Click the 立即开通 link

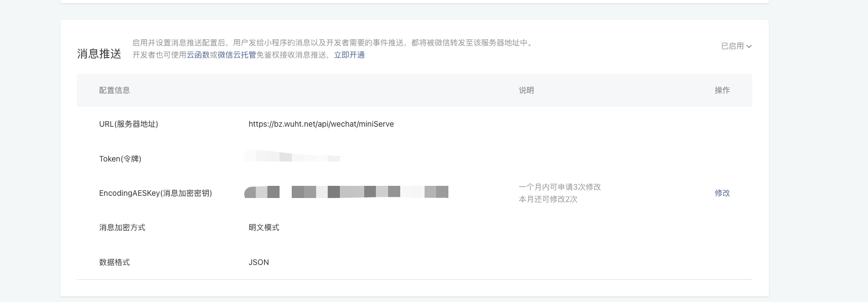click(349, 55)
